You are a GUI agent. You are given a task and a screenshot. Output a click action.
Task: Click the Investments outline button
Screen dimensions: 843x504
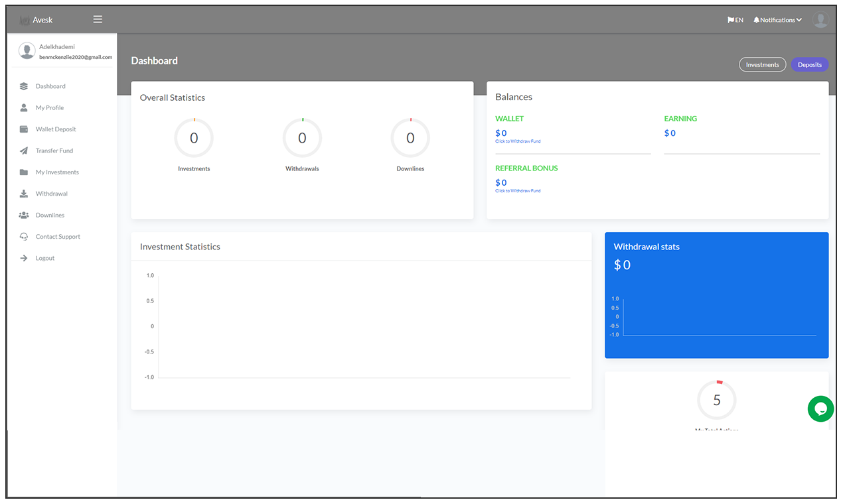762,64
